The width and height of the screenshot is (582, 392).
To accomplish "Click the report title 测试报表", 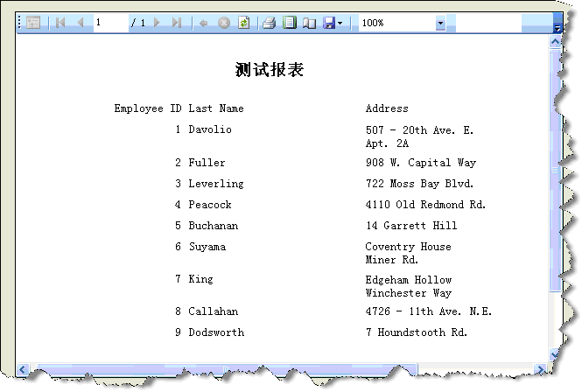I will [270, 69].
